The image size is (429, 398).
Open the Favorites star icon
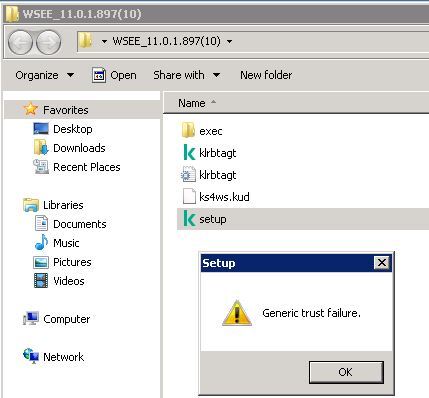coord(31,109)
